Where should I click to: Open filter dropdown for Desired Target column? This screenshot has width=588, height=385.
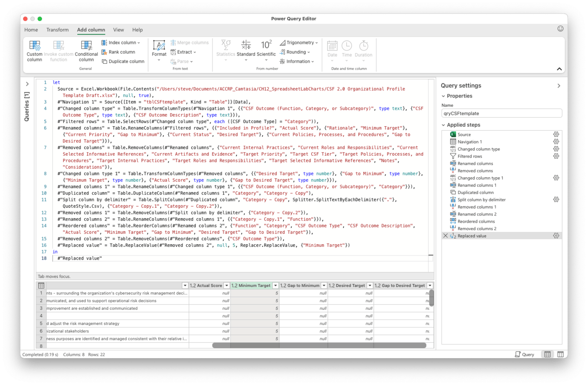click(x=369, y=286)
